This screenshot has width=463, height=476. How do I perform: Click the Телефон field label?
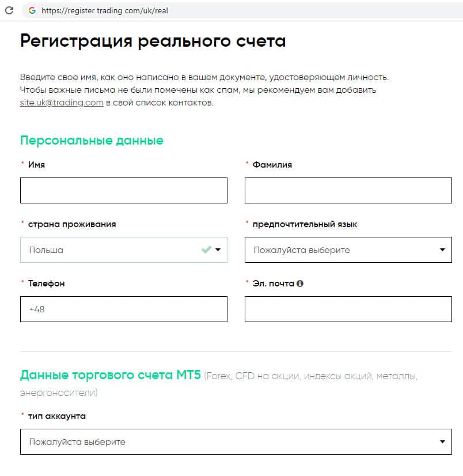point(47,284)
